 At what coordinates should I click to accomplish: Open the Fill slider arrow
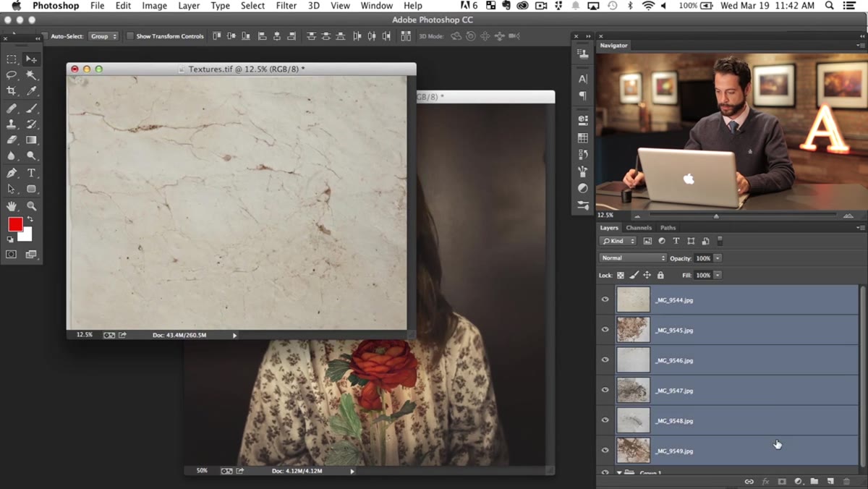point(718,276)
